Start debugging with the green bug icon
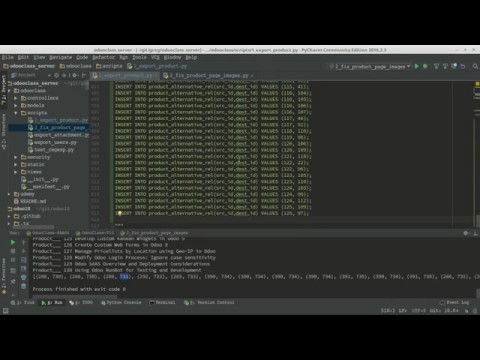This screenshot has height=360, width=480. (425, 66)
